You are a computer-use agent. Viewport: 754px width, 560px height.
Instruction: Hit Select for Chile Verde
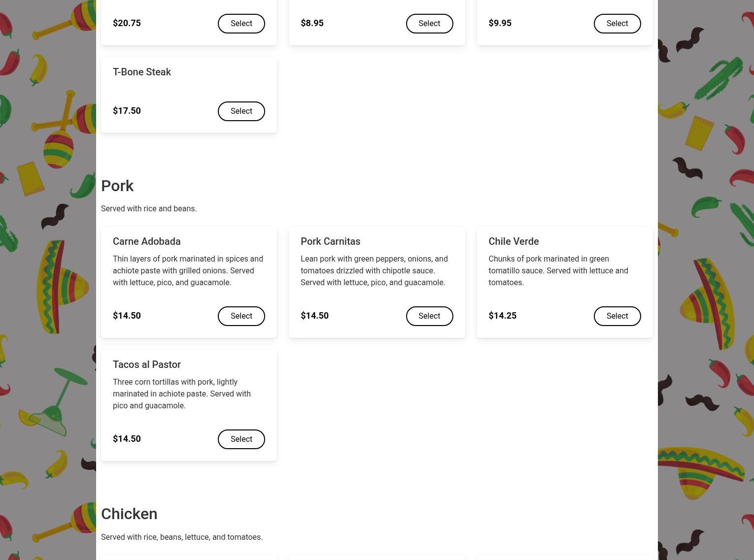(x=617, y=316)
